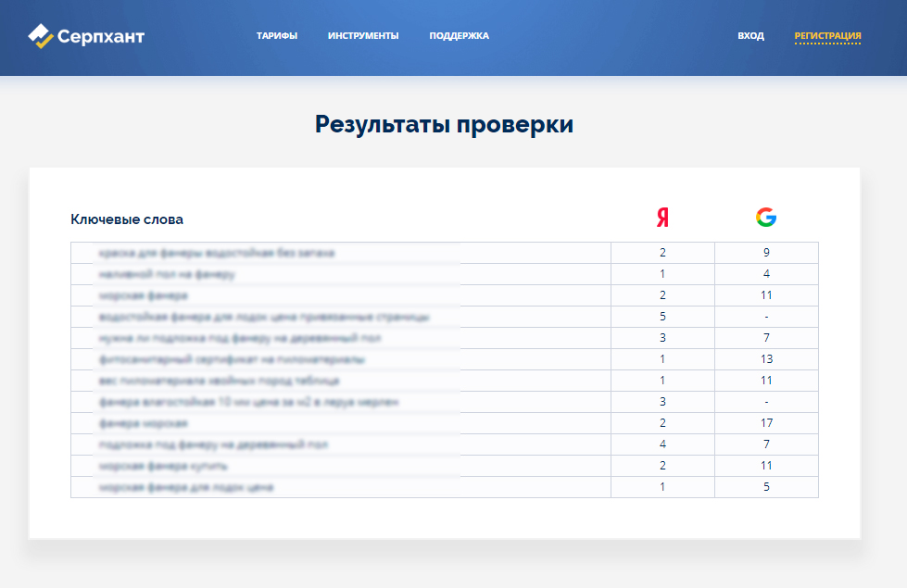Click the Yandex cell showing 4
907x588 pixels.
tap(662, 444)
